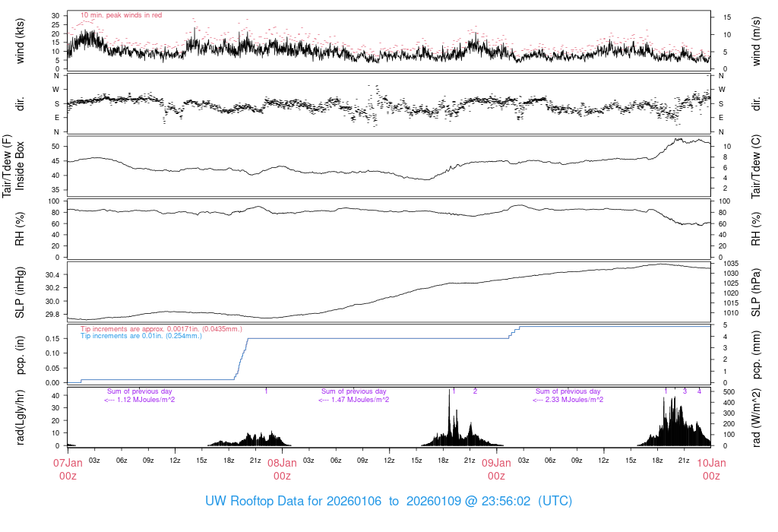
Task: Click the 'rad (W/m^2)' right axis label
Action: pos(756,417)
